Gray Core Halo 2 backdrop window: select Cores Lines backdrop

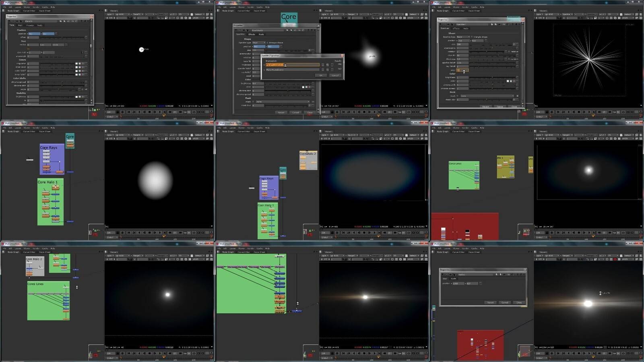coord(48,301)
